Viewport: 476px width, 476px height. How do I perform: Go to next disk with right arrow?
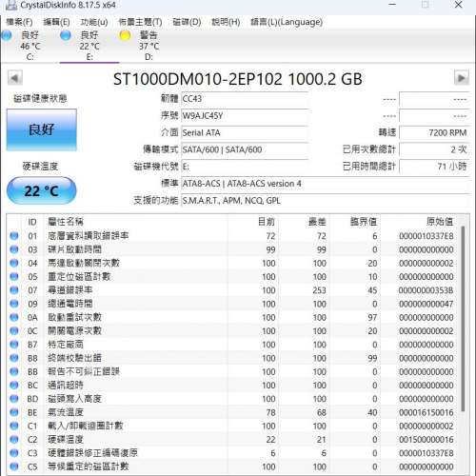(462, 78)
